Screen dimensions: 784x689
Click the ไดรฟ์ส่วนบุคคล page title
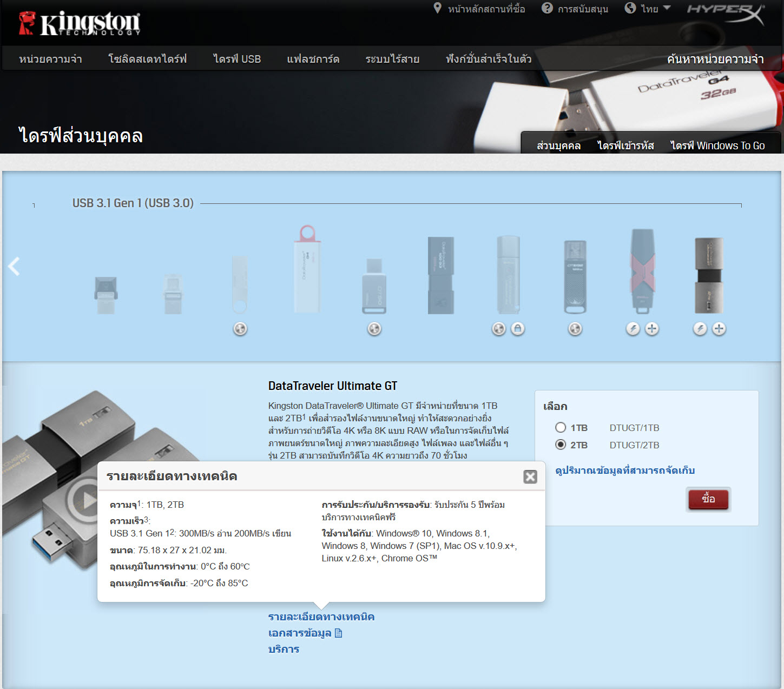tap(81, 135)
